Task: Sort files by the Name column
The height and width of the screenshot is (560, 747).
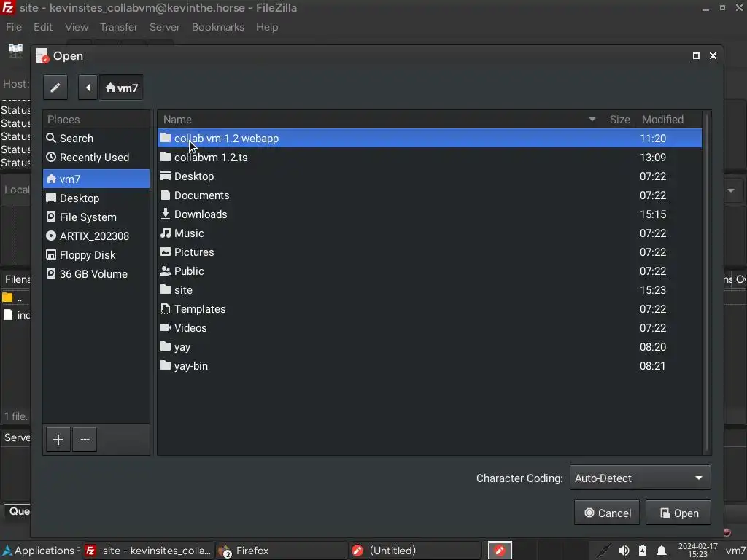Action: click(x=379, y=120)
